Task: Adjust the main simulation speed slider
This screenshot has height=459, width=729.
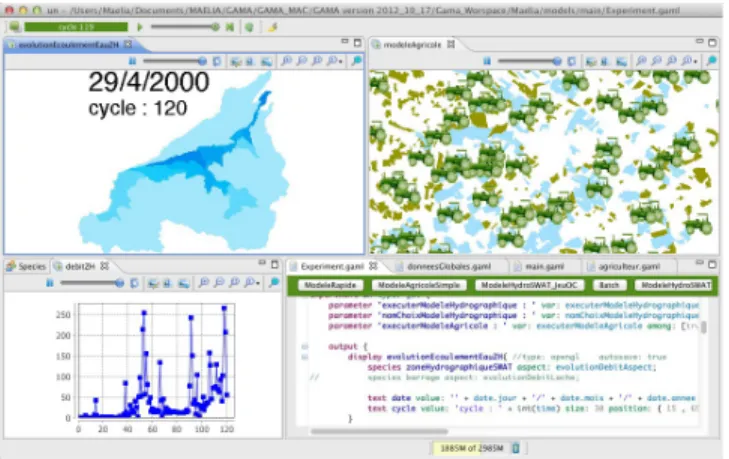Action: coord(185,27)
